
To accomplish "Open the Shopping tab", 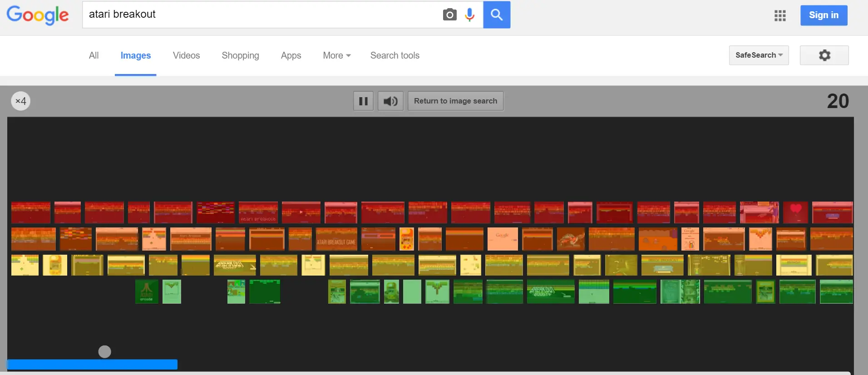I will pos(240,55).
